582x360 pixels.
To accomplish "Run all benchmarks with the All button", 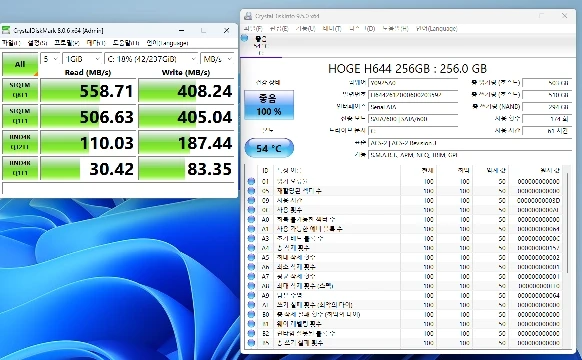I will coord(20,64).
